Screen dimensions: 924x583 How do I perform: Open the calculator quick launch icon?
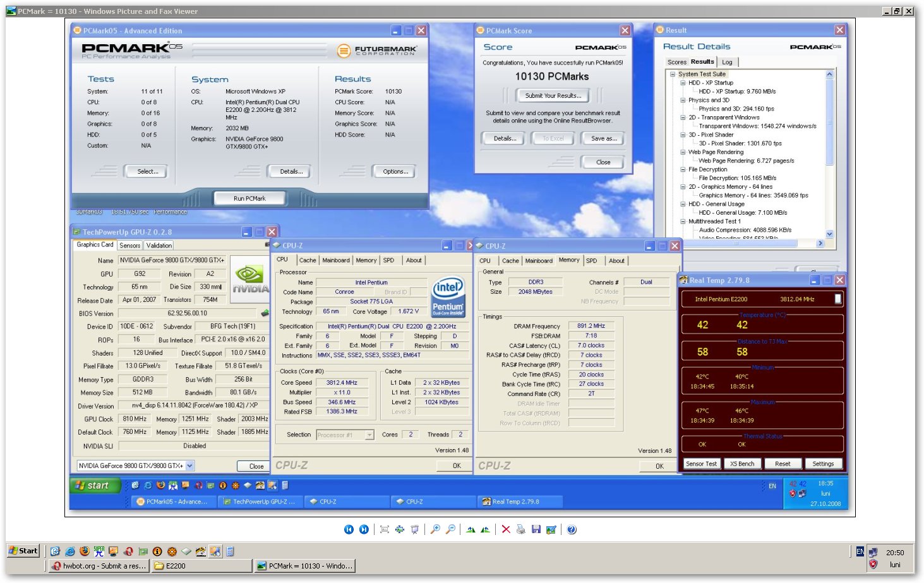(230, 551)
